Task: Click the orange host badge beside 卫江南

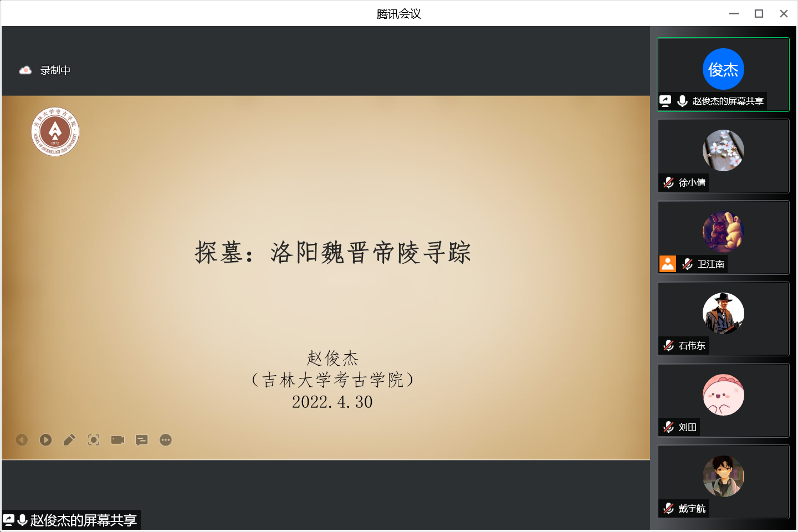Action: point(668,264)
